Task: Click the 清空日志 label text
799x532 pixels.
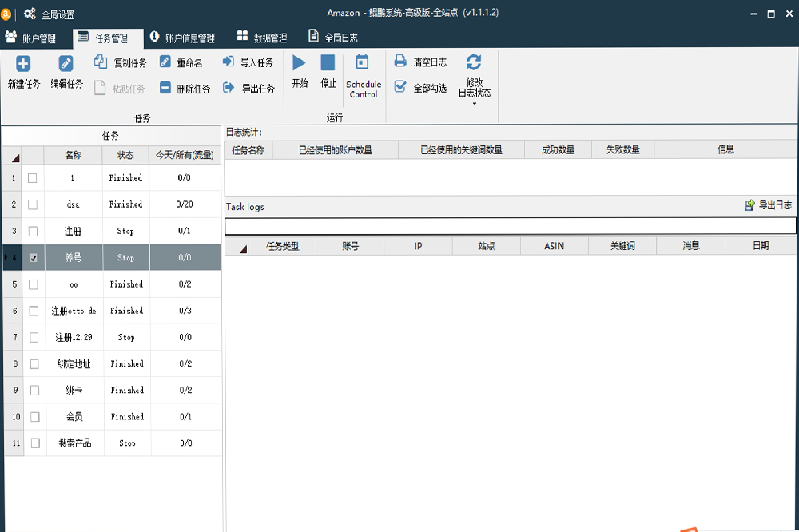Action: pos(430,62)
